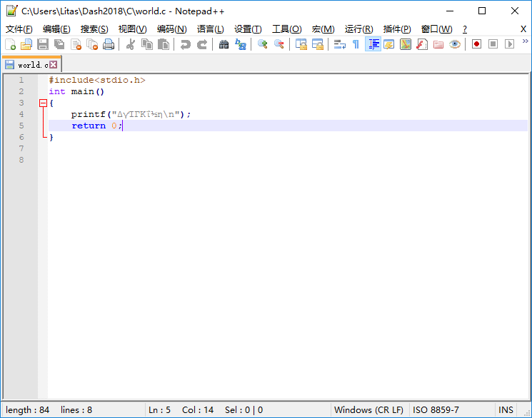
Task: Open the 语言(L) menu
Action: pyautogui.click(x=211, y=29)
